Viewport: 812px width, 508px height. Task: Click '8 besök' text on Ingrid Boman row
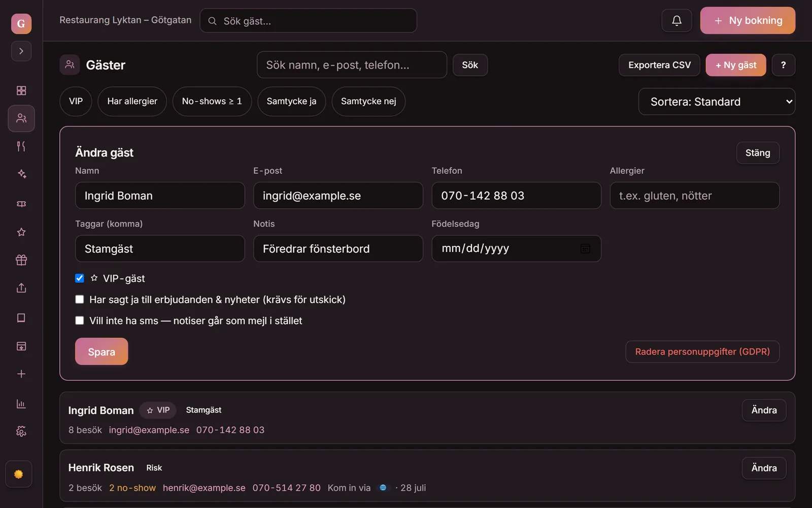(x=85, y=430)
